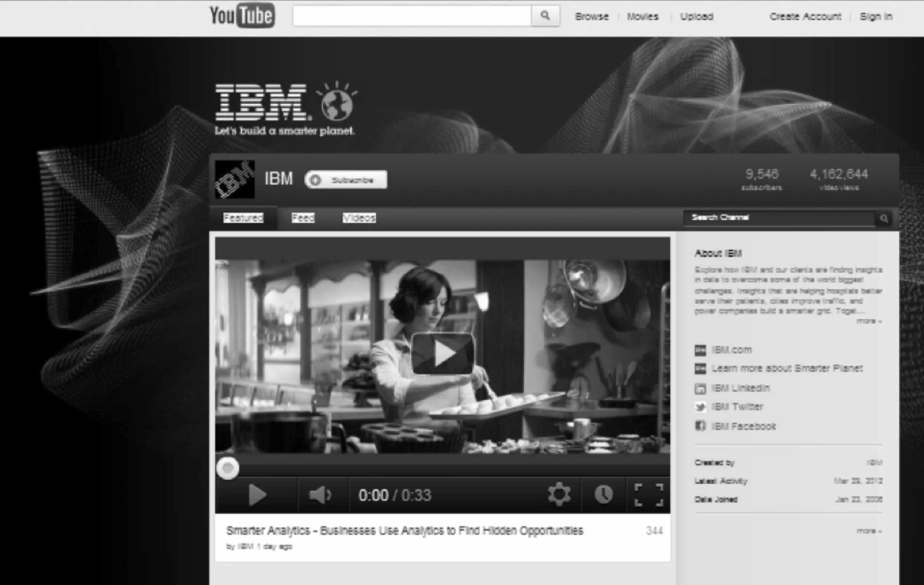The width and height of the screenshot is (924, 585).
Task: Click Sign In link
Action: (876, 16)
